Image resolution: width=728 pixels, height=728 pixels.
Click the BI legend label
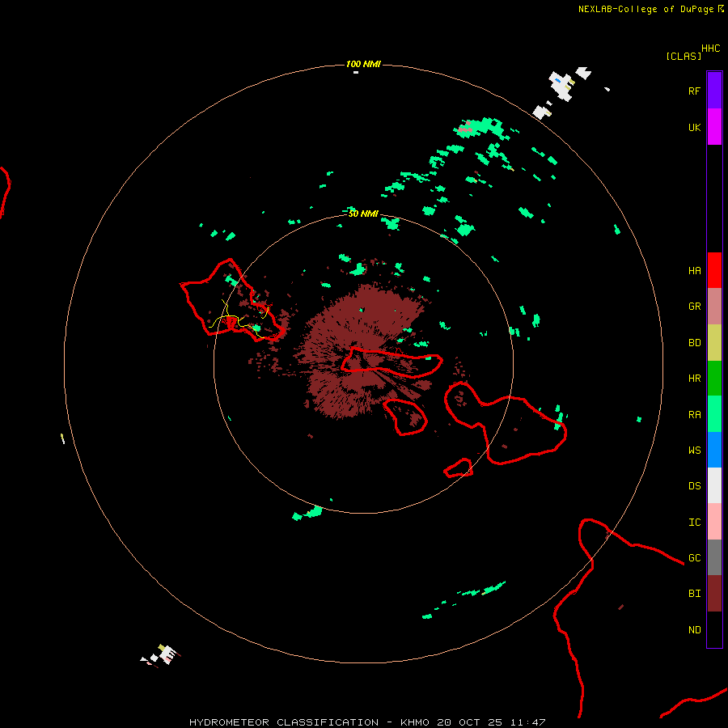694,594
